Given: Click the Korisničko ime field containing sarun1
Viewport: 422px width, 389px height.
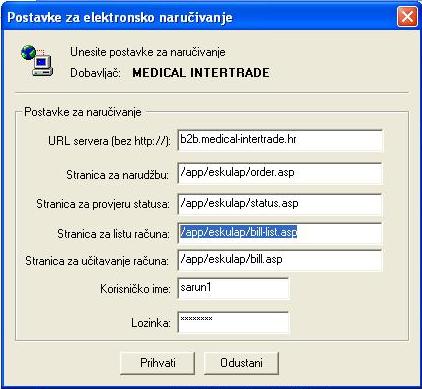Looking at the screenshot, I should pos(233,288).
